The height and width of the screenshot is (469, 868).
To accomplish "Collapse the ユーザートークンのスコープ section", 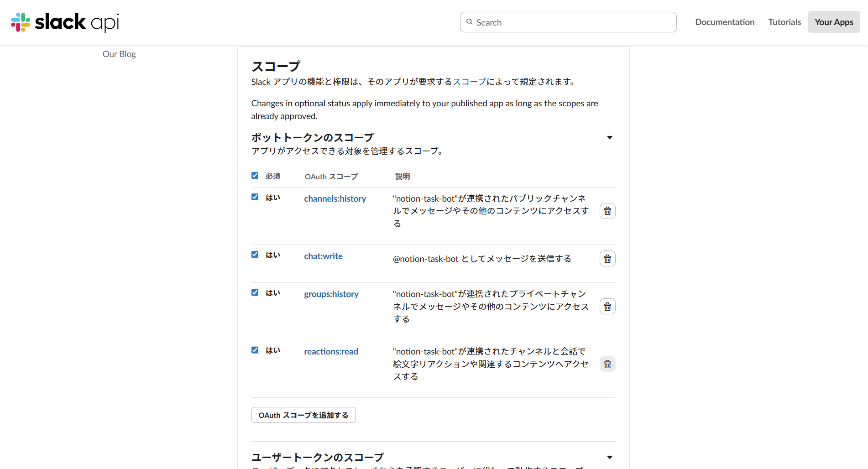I will pyautogui.click(x=609, y=457).
